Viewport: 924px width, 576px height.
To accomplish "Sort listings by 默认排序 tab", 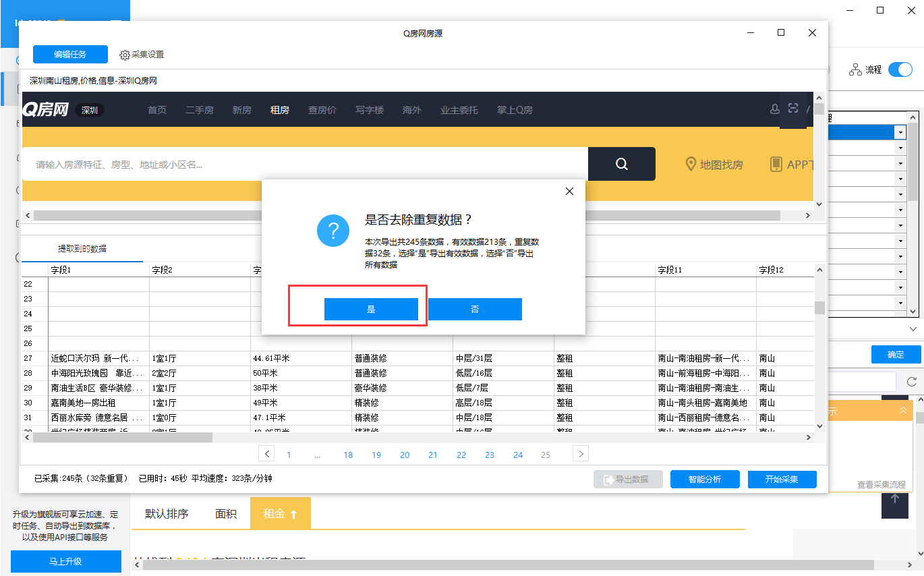I will 167,513.
